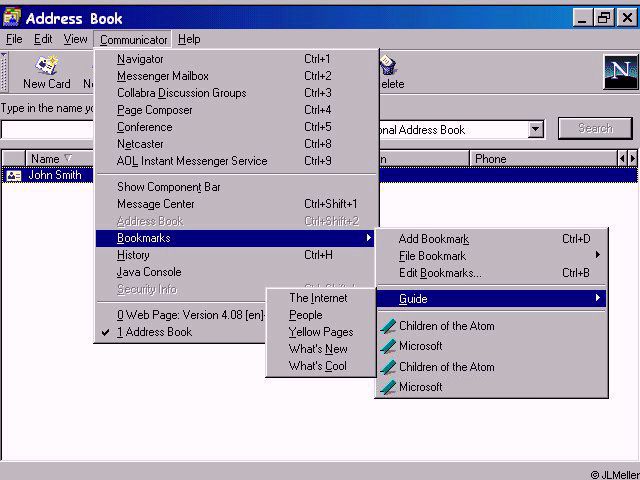Click bookmark icon beside second Children of the Atom
Screen dimensions: 640x480
(388, 367)
